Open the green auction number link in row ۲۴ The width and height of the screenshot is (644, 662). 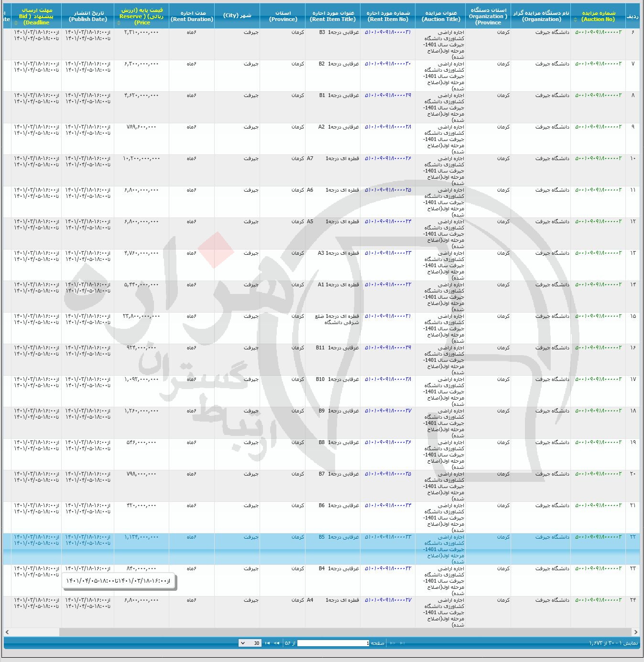pyautogui.click(x=598, y=600)
